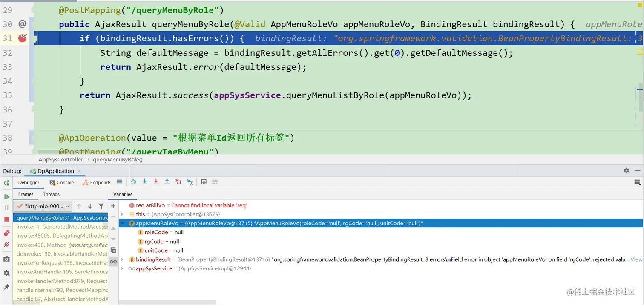
Task: Add a new watch with plus
Action: tap(113, 206)
